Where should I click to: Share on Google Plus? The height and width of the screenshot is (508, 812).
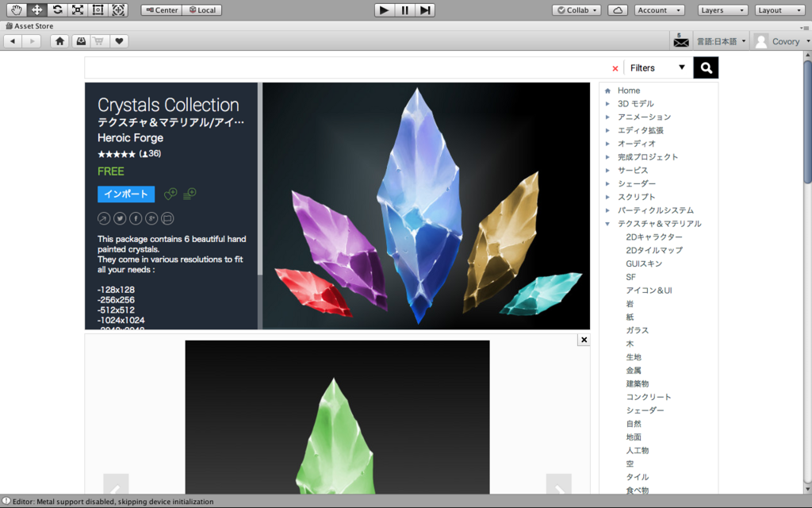(x=151, y=219)
